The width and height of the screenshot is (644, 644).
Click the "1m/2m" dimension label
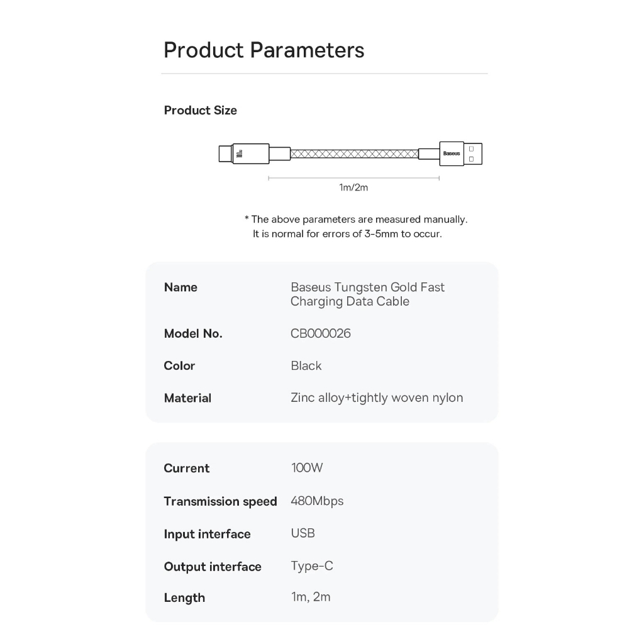pyautogui.click(x=353, y=187)
